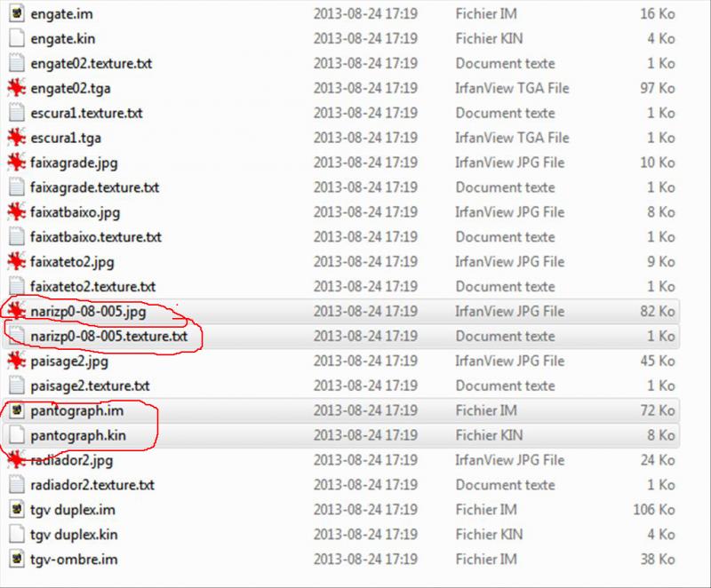
Task: Click 'Fichier KIN' type of pantograph.kin
Action: click(x=490, y=435)
